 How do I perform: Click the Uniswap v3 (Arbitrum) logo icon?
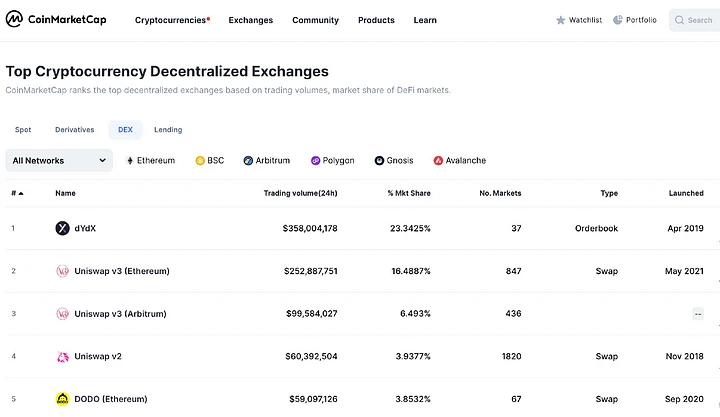point(62,314)
